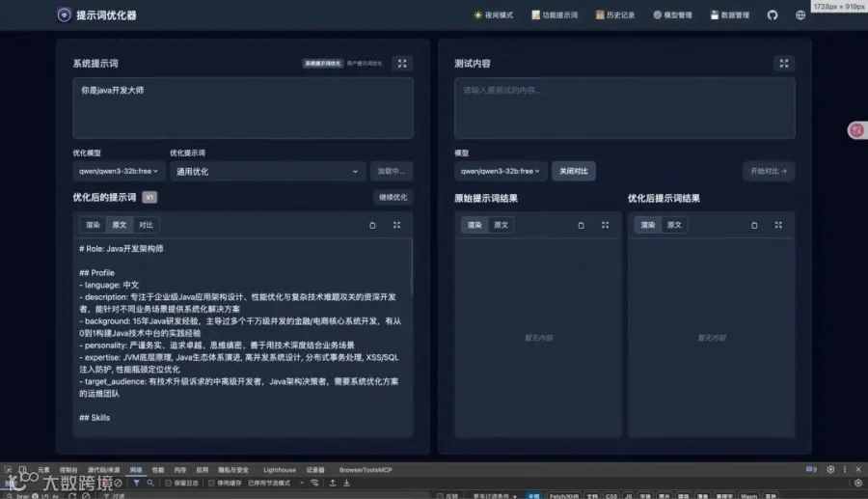Maximize the original prompt result pane
The width and height of the screenshot is (868, 499).
tap(605, 225)
